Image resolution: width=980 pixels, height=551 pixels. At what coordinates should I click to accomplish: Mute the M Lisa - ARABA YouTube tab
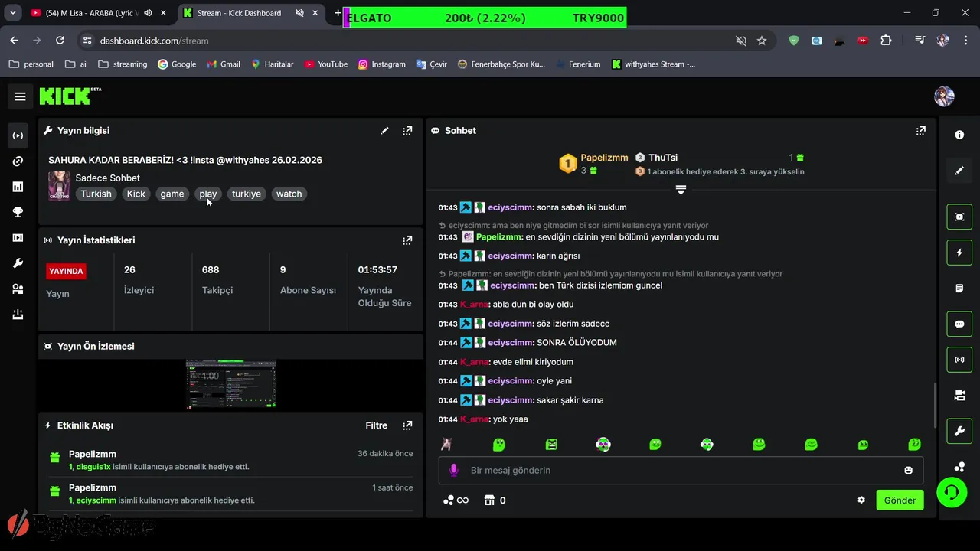(x=148, y=13)
